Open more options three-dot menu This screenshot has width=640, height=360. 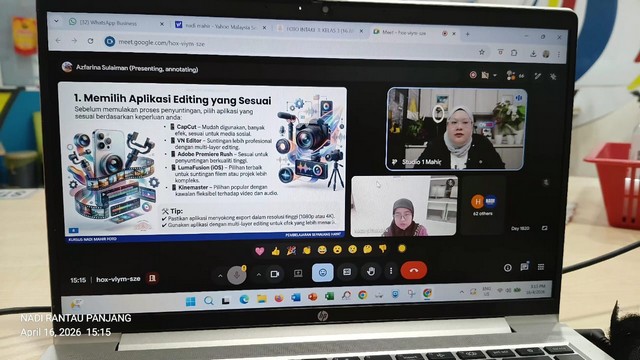coord(391,271)
